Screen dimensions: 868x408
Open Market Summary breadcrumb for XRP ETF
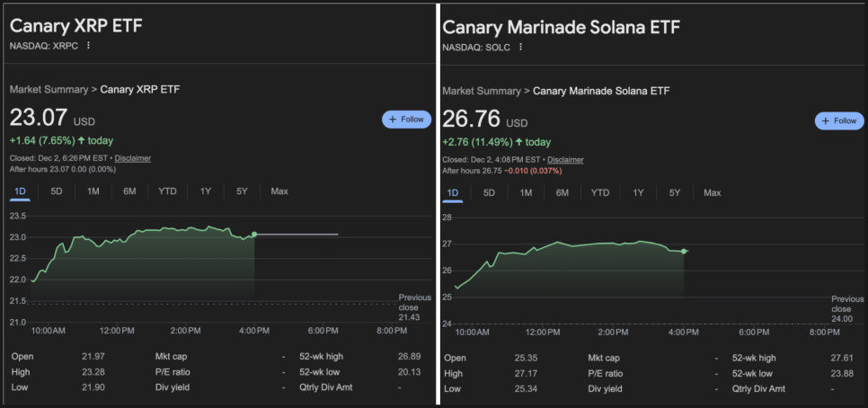coord(50,89)
